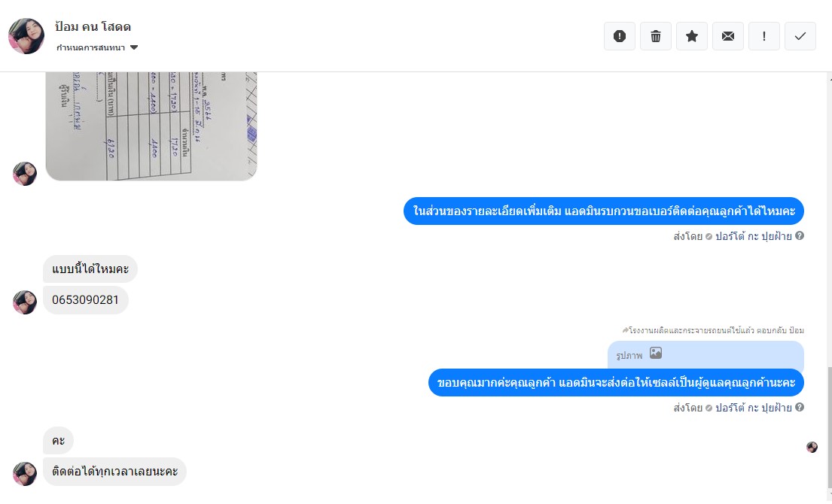
Task: Open ป้อม คน โสดด profile picture in header
Action: (x=26, y=36)
